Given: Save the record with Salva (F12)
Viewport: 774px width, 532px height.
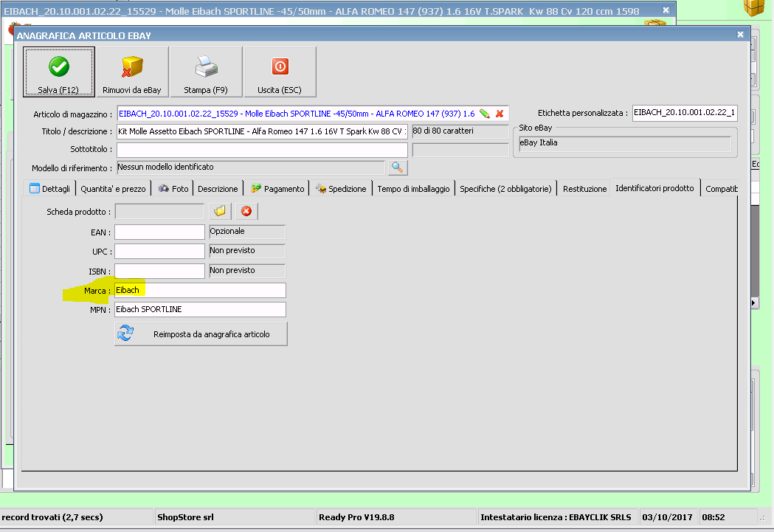Looking at the screenshot, I should point(59,72).
